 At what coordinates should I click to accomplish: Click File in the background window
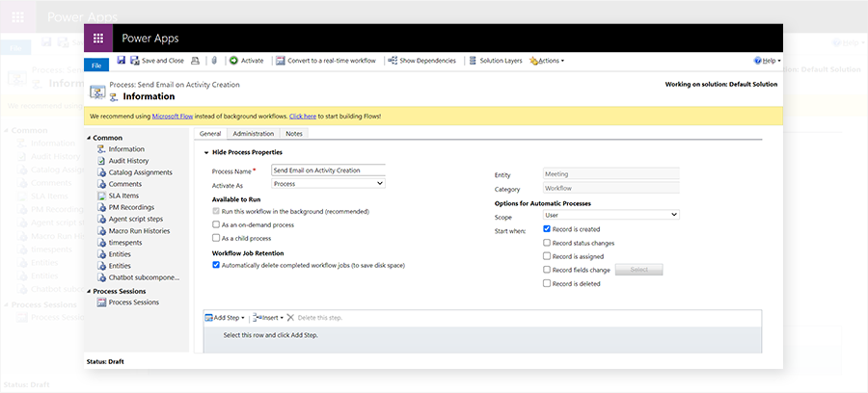15,48
